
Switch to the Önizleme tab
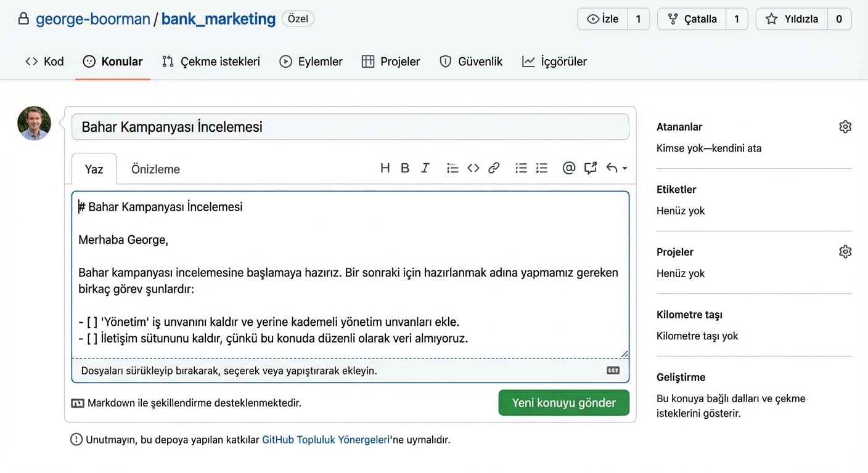pyautogui.click(x=155, y=169)
